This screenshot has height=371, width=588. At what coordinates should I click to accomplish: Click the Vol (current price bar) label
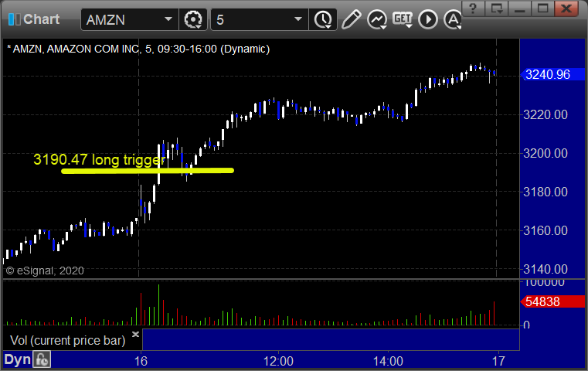coord(67,340)
